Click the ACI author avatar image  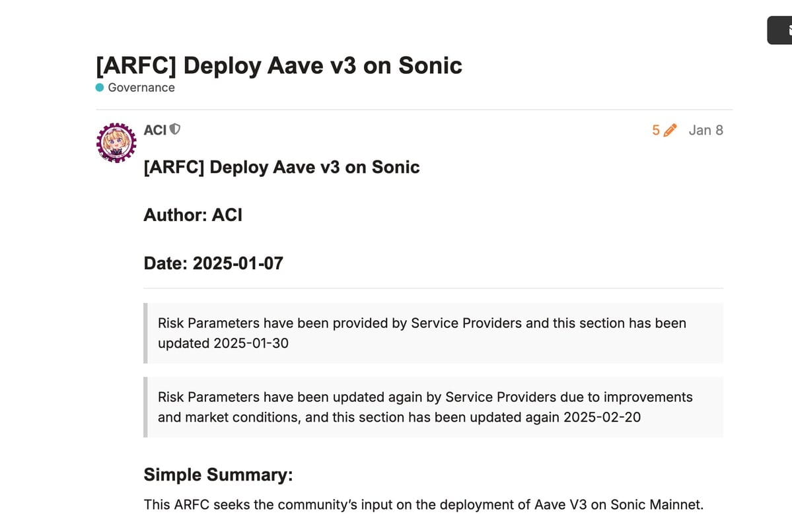(117, 143)
